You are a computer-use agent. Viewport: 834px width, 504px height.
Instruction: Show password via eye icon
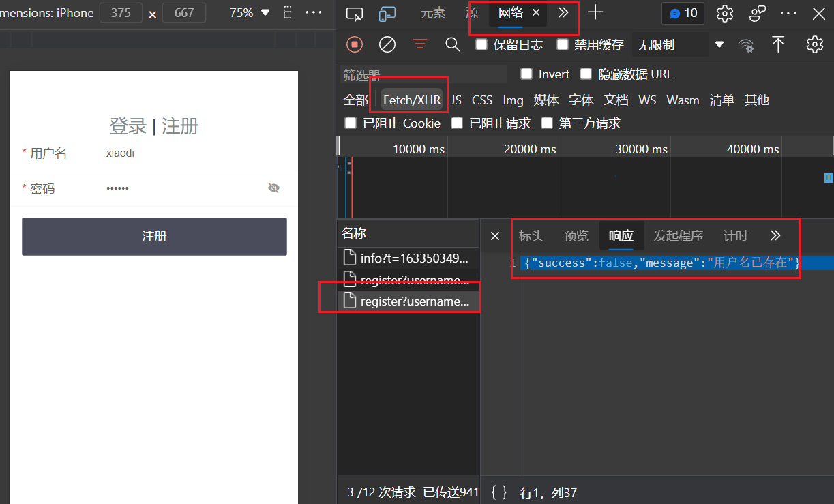point(273,188)
